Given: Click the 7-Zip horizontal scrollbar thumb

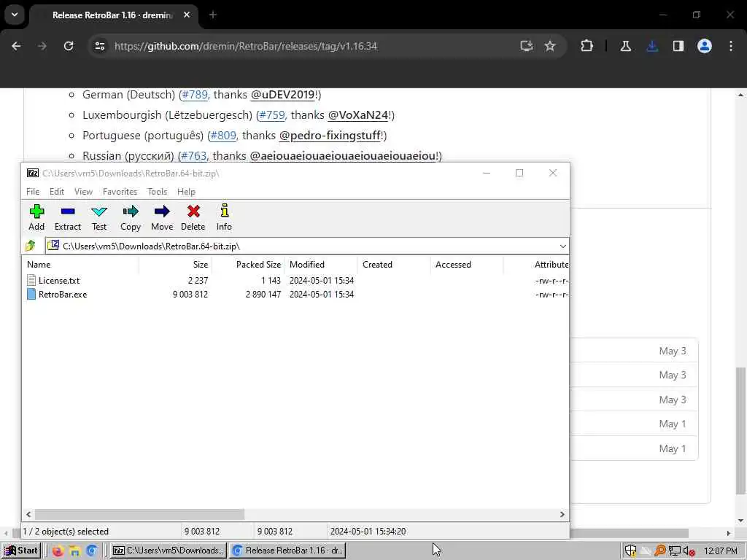Looking at the screenshot, I should pyautogui.click(x=139, y=514).
